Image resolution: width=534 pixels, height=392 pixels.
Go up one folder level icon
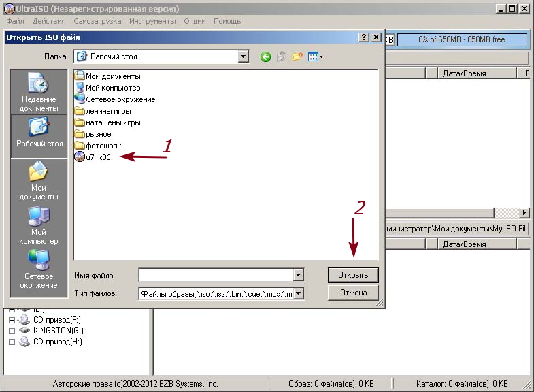pos(282,56)
